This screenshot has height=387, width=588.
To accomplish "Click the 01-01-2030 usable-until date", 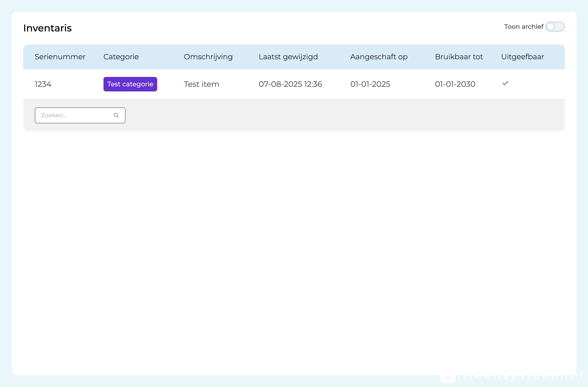I will click(x=455, y=84).
